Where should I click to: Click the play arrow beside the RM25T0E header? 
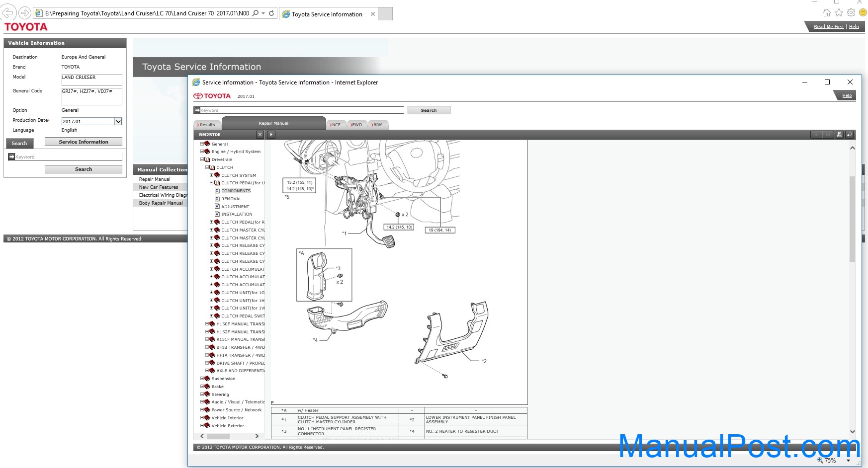tap(271, 135)
